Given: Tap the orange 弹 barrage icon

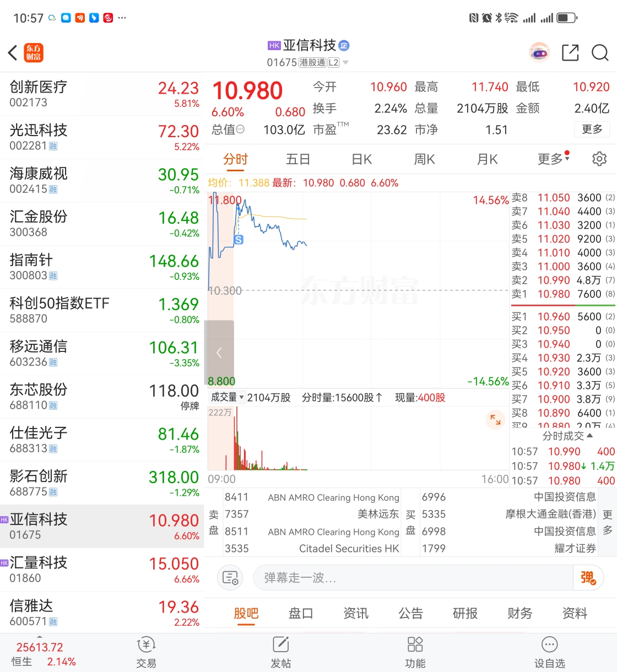Looking at the screenshot, I should [588, 578].
